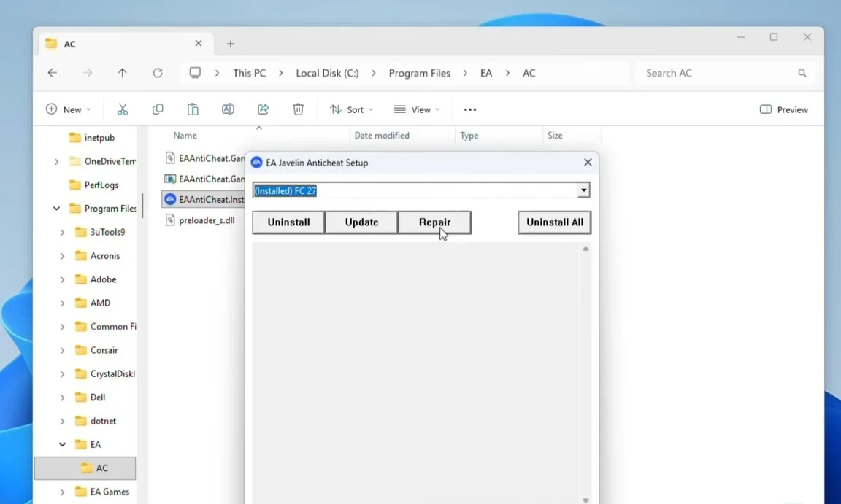Select first EAAntiCheat.Gam file icon
Screen dimensions: 841x504
(x=170, y=158)
